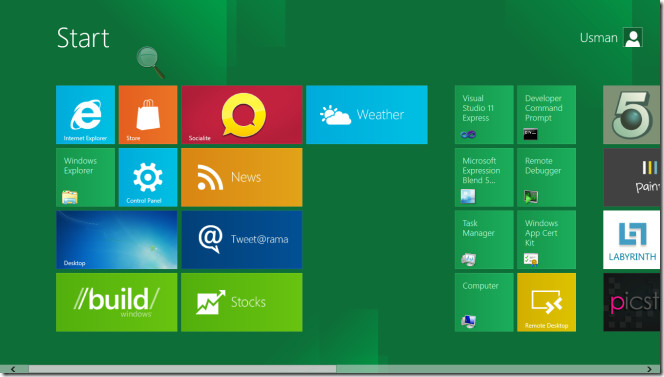
Task: Open the picstream tile
Action: 632,302
